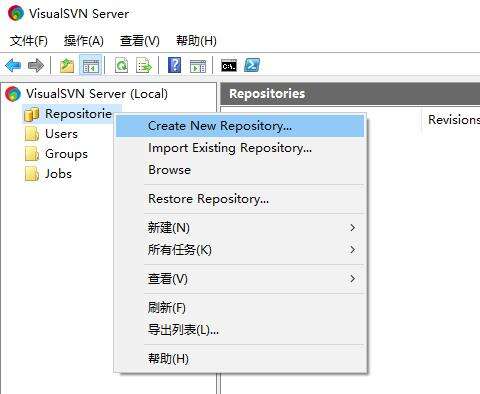480x394 pixels.
Task: Open the PowerShell toolbar icon
Action: [x=252, y=65]
